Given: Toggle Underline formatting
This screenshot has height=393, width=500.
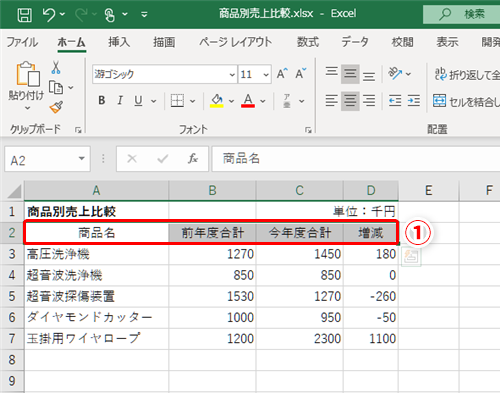Looking at the screenshot, I should point(138,100).
